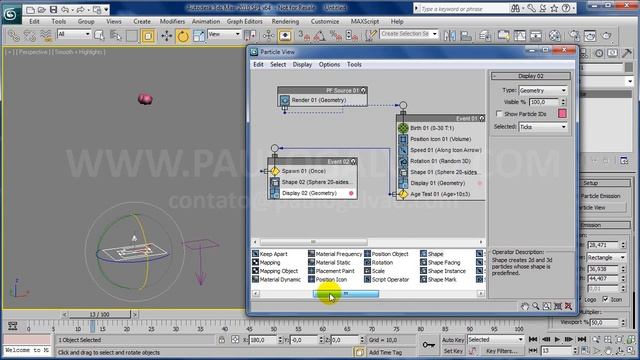
Task: Open the Rectangle icon type dropdown
Action: point(607,258)
